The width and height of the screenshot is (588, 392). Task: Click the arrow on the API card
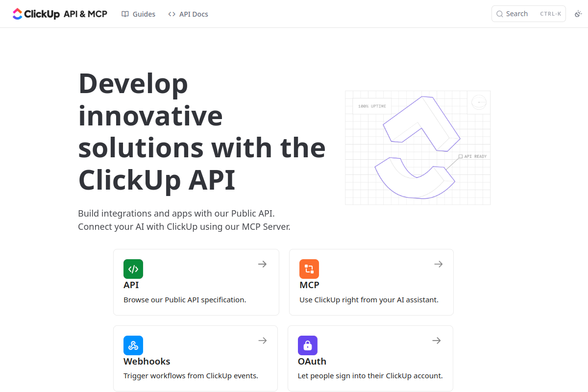click(263, 264)
